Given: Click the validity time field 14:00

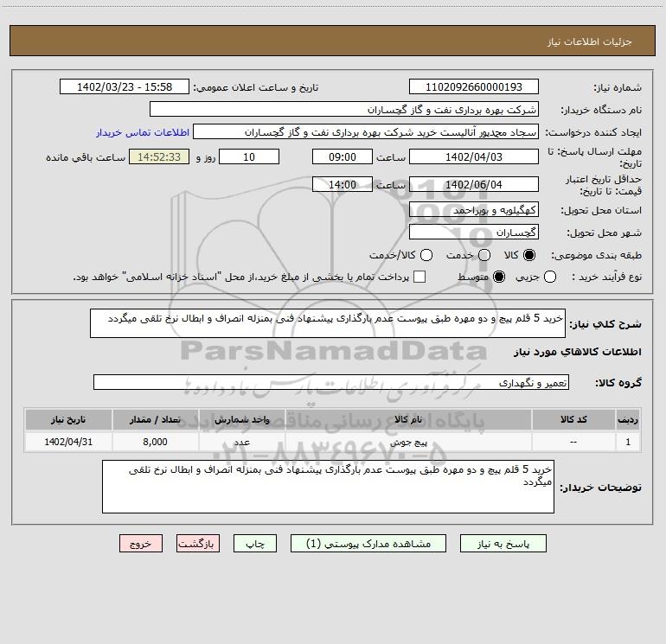Looking at the screenshot, I should click(x=343, y=184).
